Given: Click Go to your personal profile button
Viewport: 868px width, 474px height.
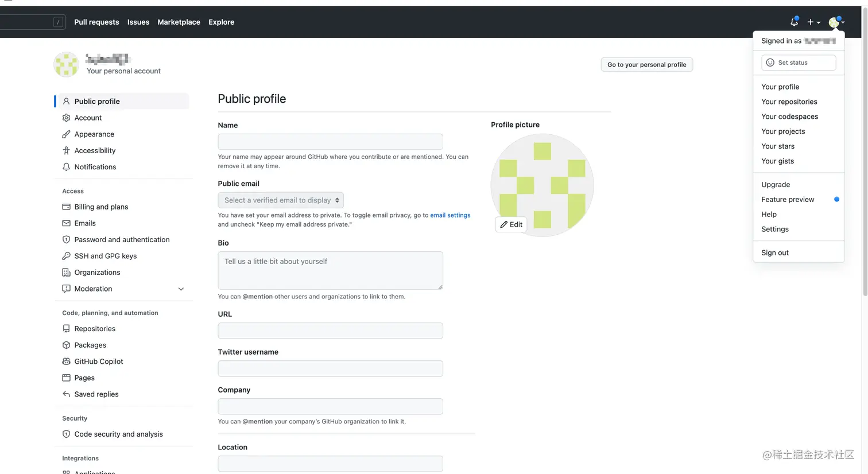Looking at the screenshot, I should (646, 65).
